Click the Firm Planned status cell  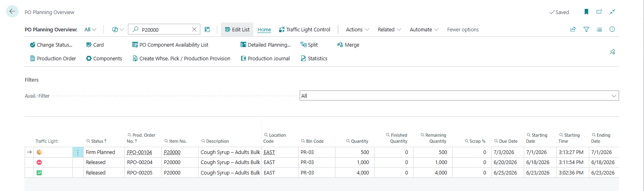(x=104, y=152)
